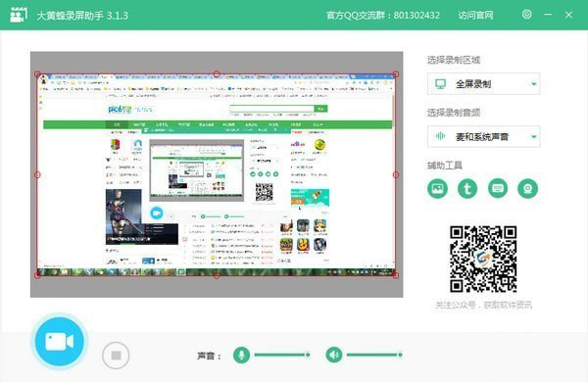Viewport: 588px width, 382px height.
Task: Minimize the recorder window
Action: click(548, 15)
